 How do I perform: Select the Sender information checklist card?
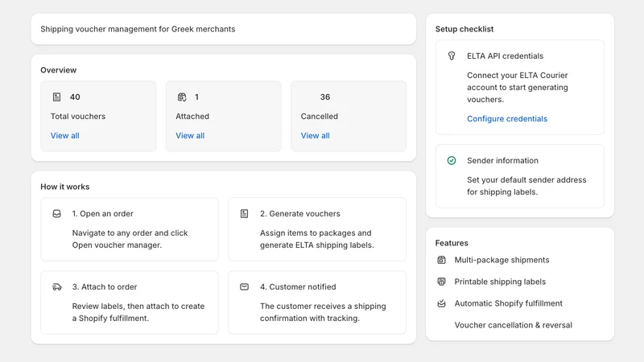point(520,176)
